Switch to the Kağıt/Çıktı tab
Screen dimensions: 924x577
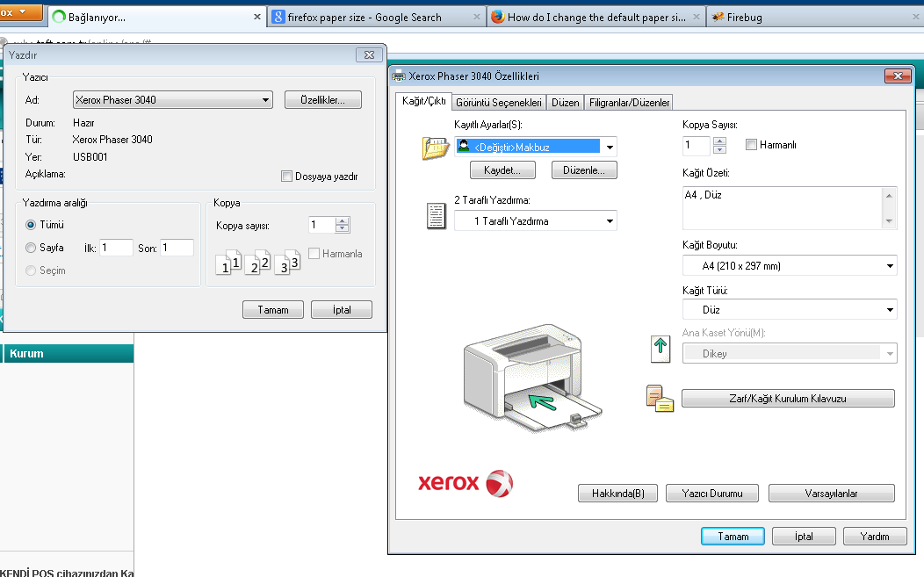coord(423,101)
